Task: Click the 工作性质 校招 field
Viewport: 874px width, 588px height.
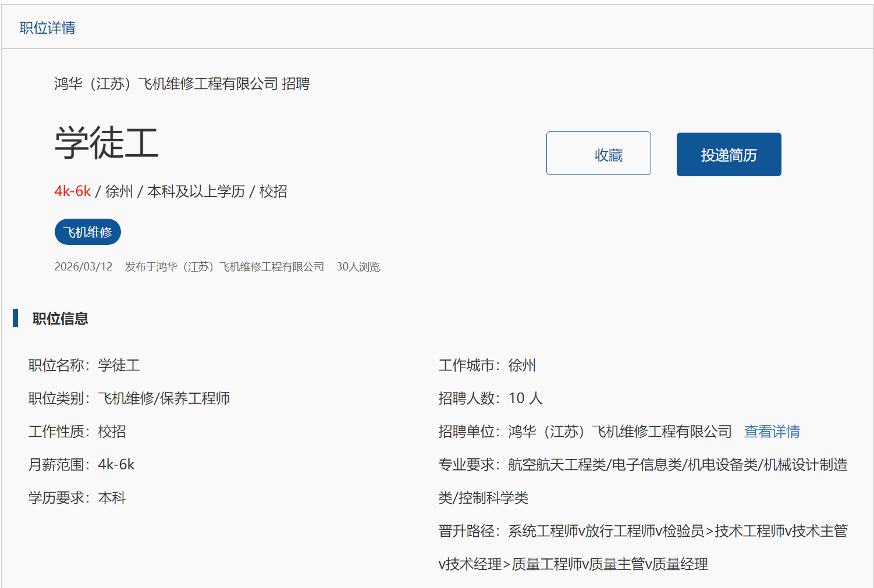Action: [x=77, y=432]
